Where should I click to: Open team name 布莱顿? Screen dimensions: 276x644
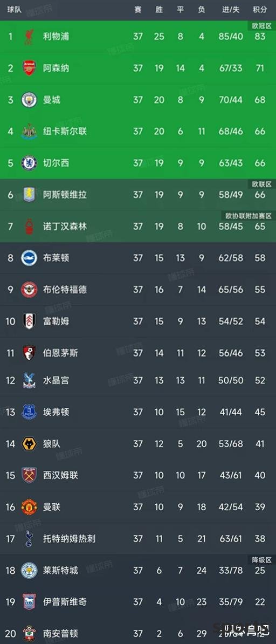tap(56, 258)
